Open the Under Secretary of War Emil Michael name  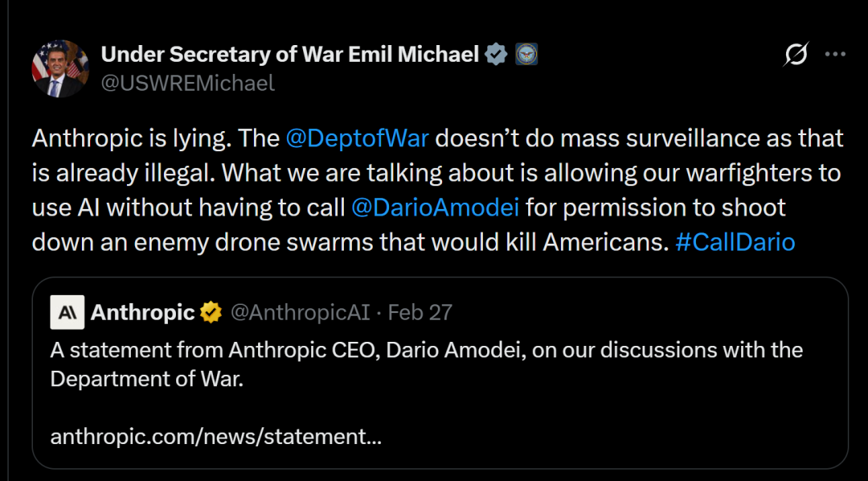[290, 55]
